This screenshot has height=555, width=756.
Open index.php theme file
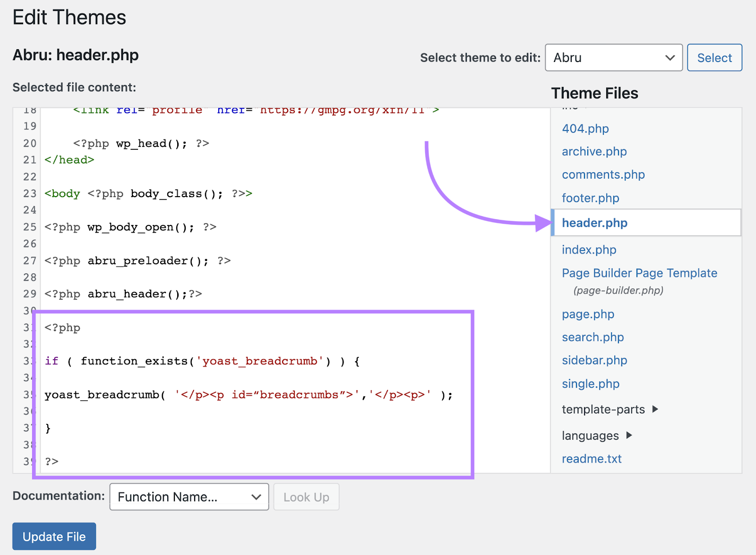[x=589, y=250]
